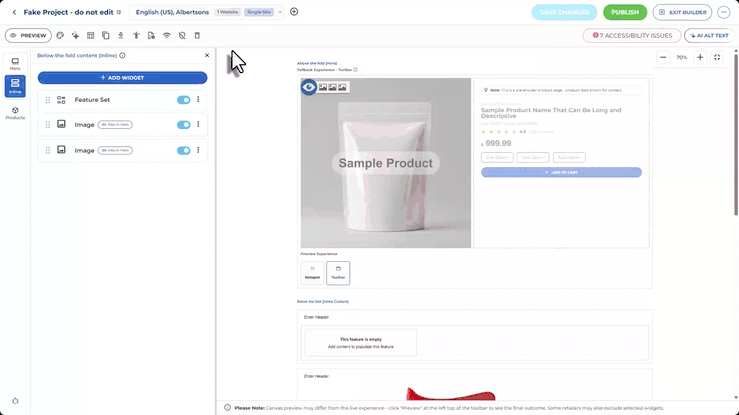This screenshot has height=415, width=739.
Task: Click the Sample Product hero image
Action: (386, 163)
